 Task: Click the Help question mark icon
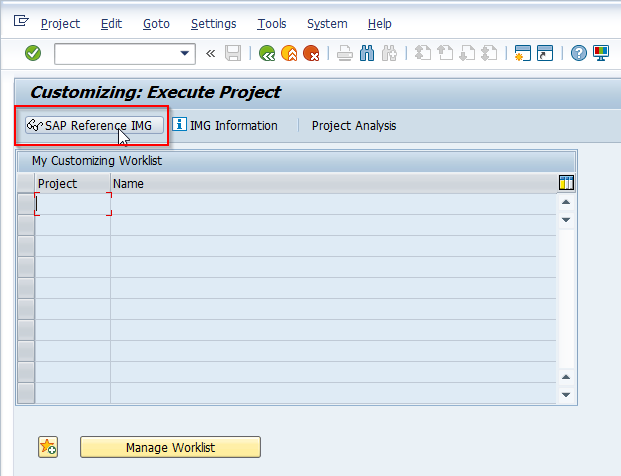pos(579,53)
